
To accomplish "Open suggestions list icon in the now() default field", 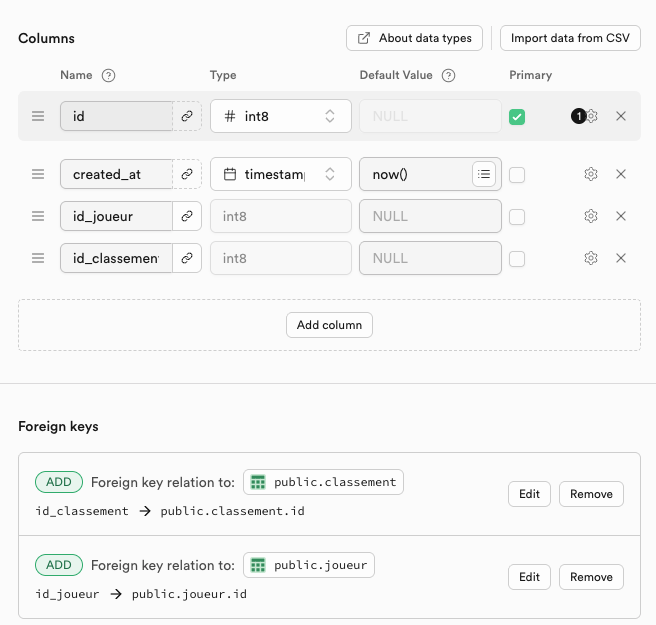I will (x=484, y=174).
